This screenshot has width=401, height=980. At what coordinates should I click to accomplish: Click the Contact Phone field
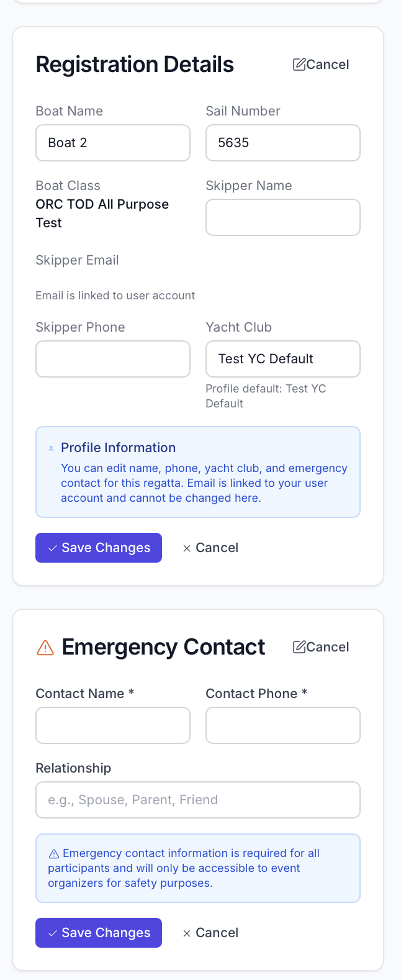click(x=282, y=725)
